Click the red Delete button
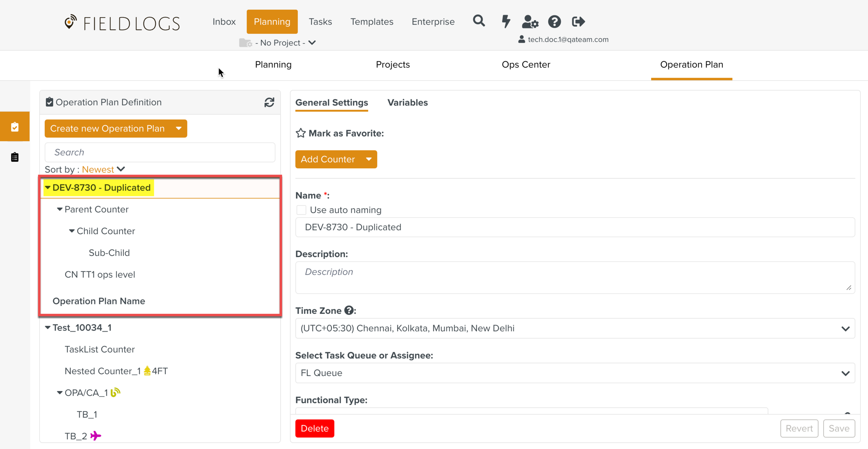The width and height of the screenshot is (868, 449). (315, 428)
